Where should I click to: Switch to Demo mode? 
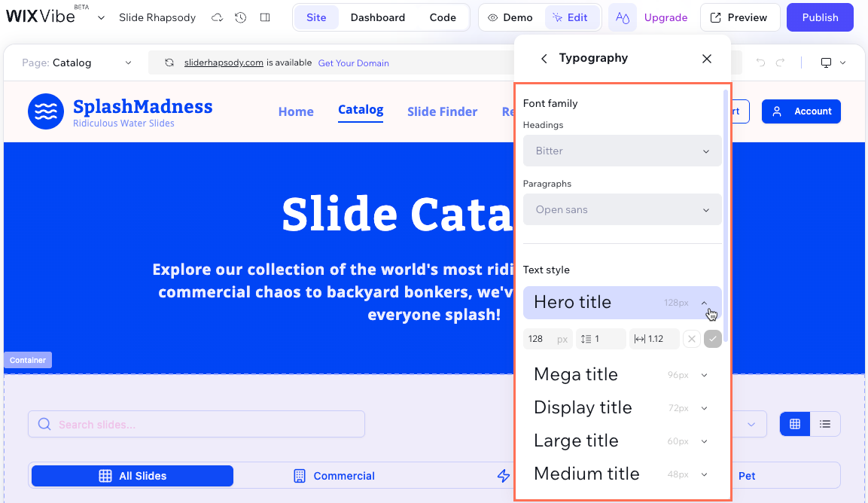[510, 17]
